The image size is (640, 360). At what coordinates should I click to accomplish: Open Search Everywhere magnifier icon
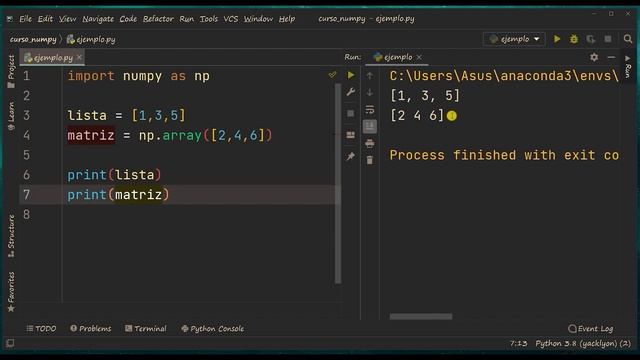pyautogui.click(x=628, y=39)
